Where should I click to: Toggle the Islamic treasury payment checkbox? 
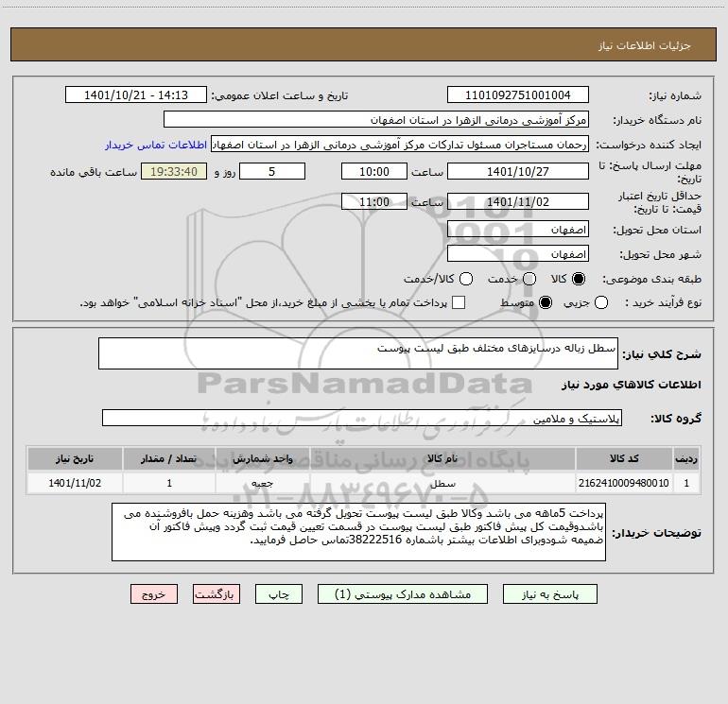click(459, 302)
